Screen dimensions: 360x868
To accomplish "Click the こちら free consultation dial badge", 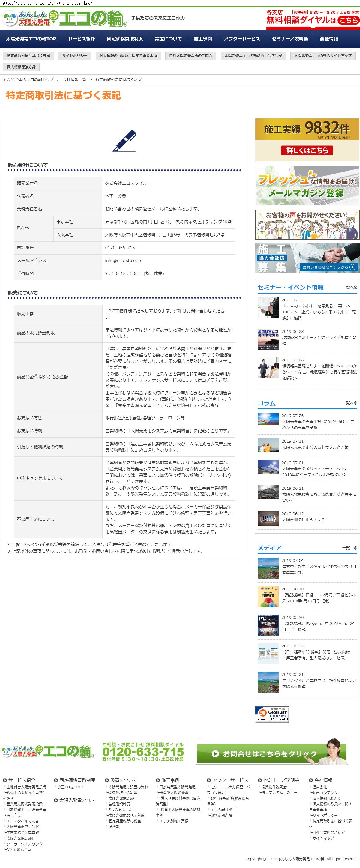I will pos(348,20).
